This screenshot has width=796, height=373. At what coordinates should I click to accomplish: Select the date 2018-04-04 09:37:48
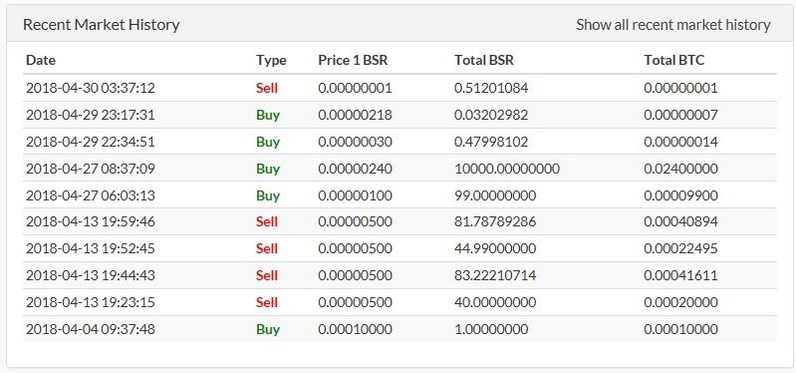point(90,329)
